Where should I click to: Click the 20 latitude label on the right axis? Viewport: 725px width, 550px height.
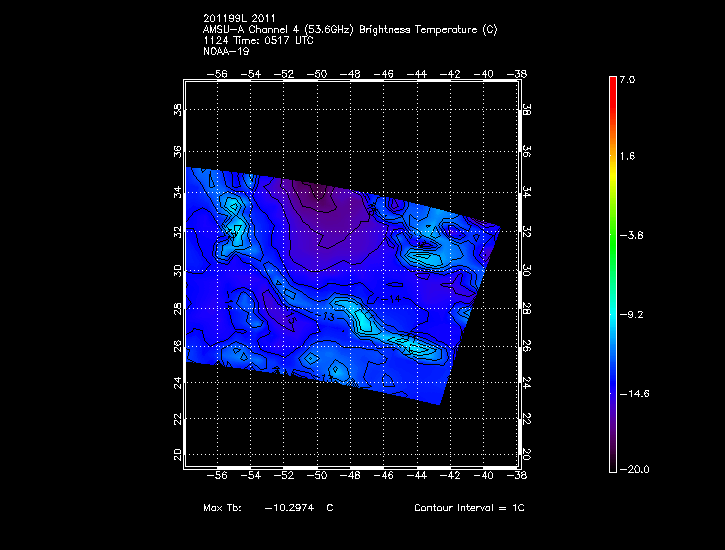coord(527,454)
